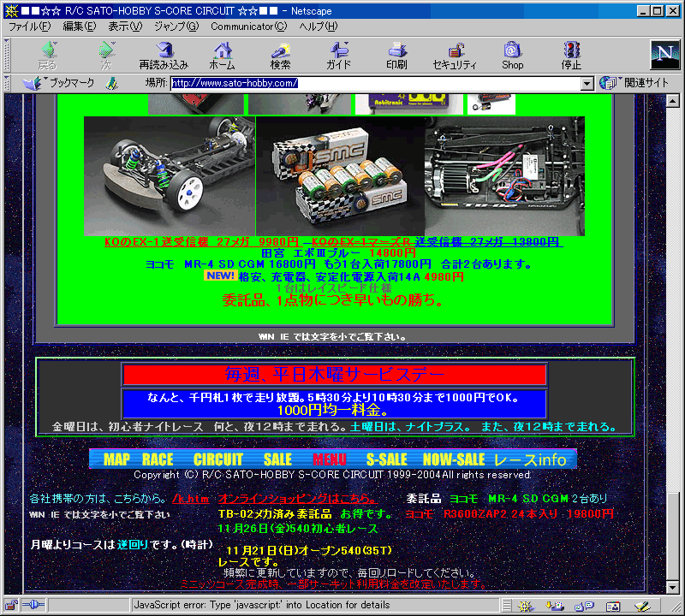Click the KOのEX-1送受信機 27メガ 9980円 link
The image size is (685, 616).
coord(201,242)
